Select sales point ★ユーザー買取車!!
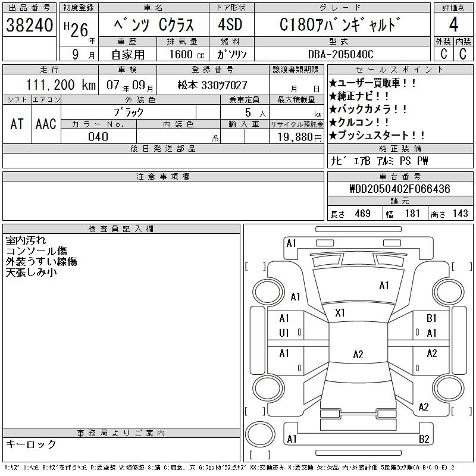476x476 pixels. click(372, 83)
